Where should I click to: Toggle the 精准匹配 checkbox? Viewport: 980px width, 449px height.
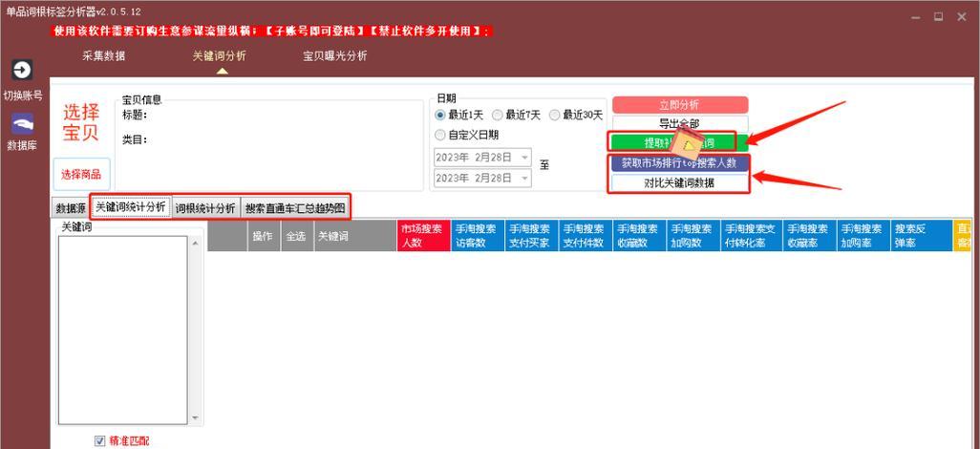[x=99, y=440]
